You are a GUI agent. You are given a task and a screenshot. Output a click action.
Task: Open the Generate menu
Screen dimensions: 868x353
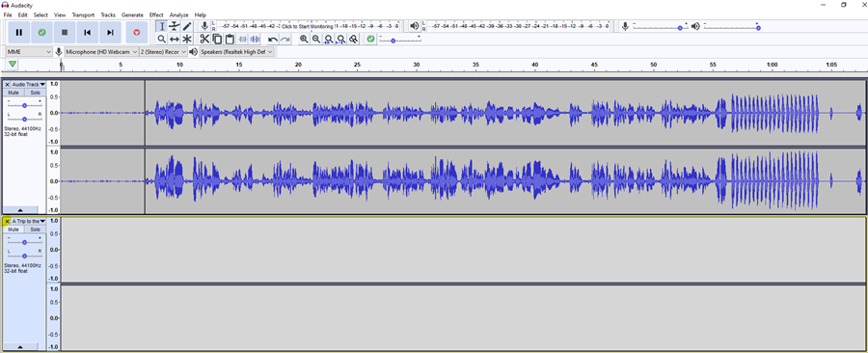coord(132,14)
